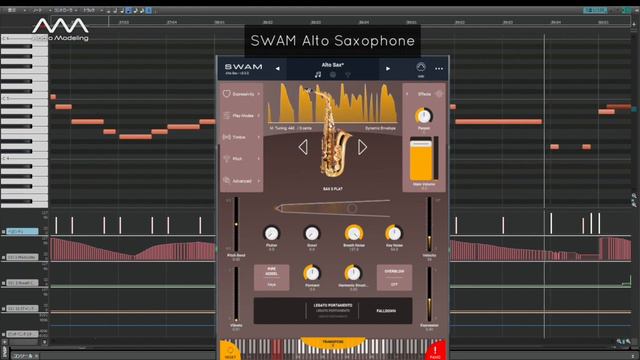Click the Advanced icon in the sidebar
The image size is (640, 360).
227,180
